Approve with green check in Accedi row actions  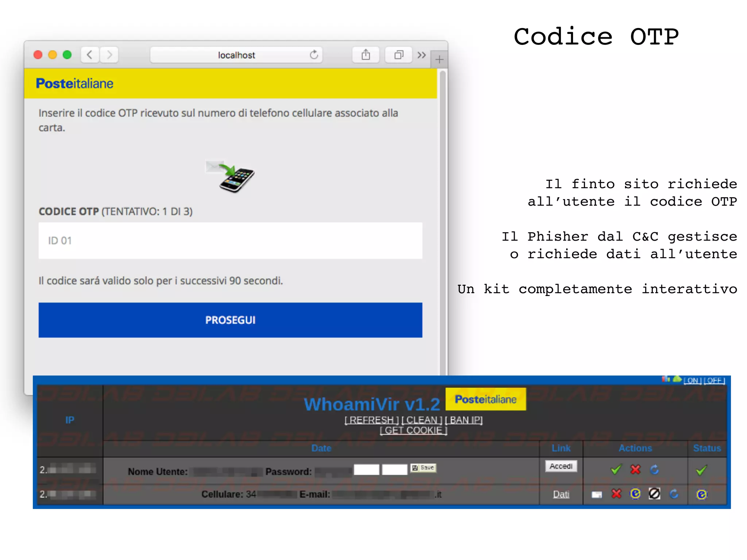click(616, 470)
